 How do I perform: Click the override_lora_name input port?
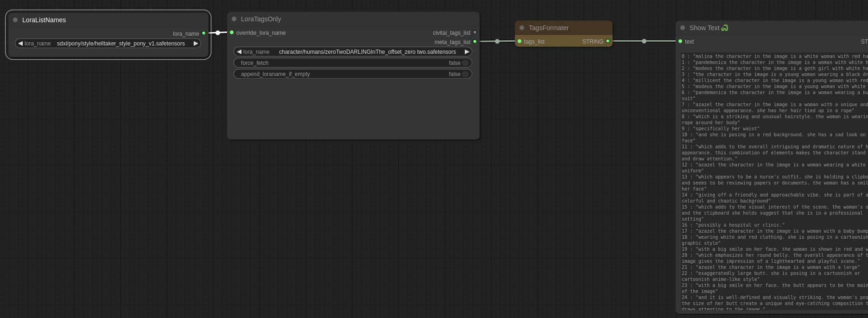coord(232,32)
